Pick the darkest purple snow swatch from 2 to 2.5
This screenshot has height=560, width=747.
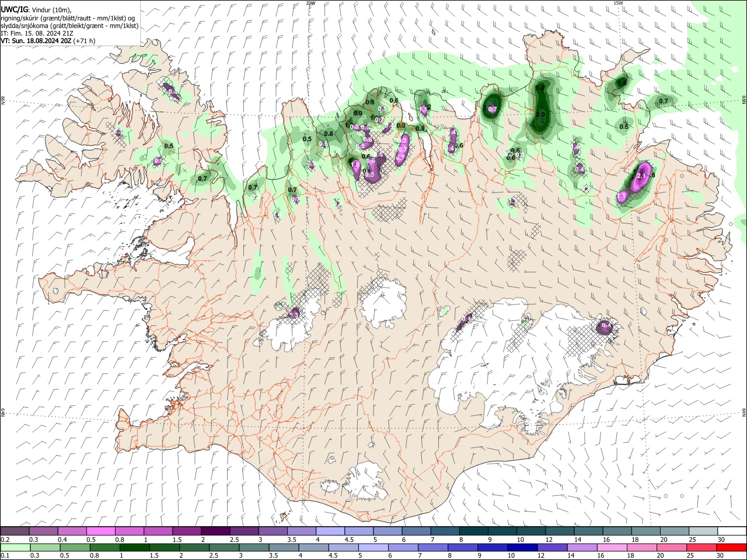pyautogui.click(x=215, y=531)
